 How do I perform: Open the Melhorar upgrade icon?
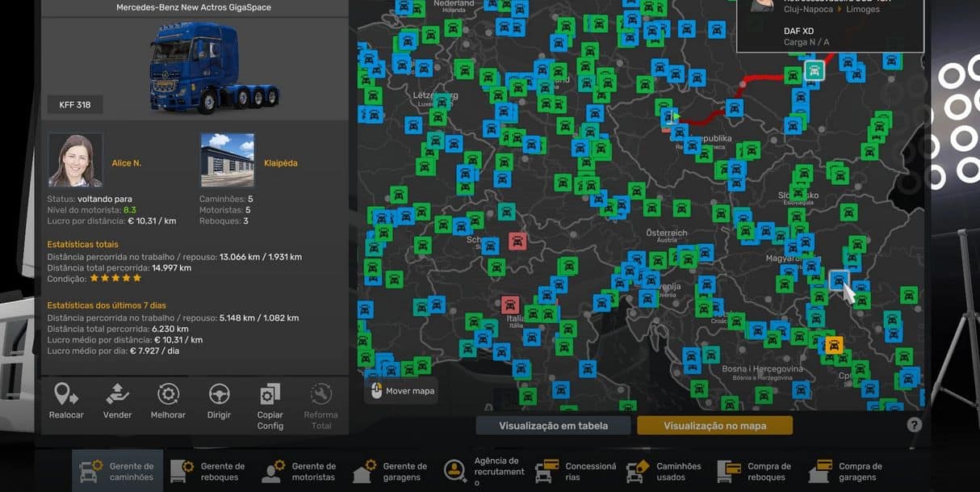168,395
